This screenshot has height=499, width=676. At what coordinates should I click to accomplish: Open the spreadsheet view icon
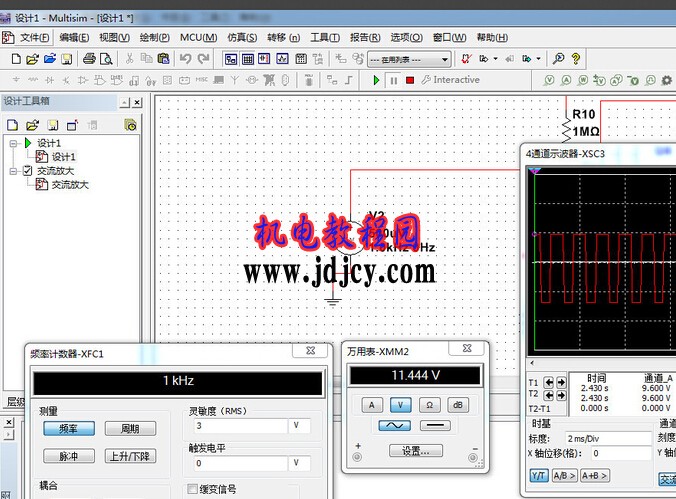point(248,59)
